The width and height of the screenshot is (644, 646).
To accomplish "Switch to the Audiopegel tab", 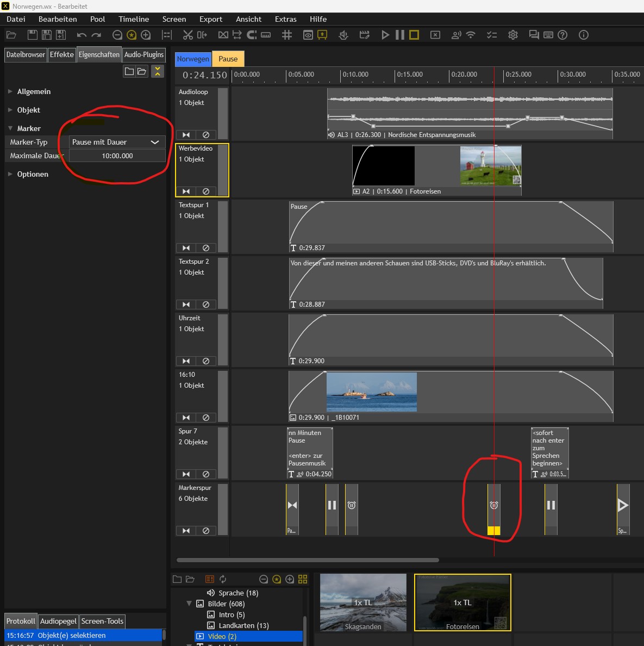I will coord(58,621).
